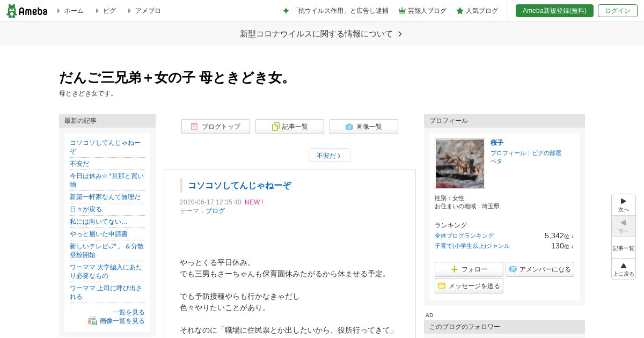
Task: Click ブログトップ button
Action: pos(216,127)
